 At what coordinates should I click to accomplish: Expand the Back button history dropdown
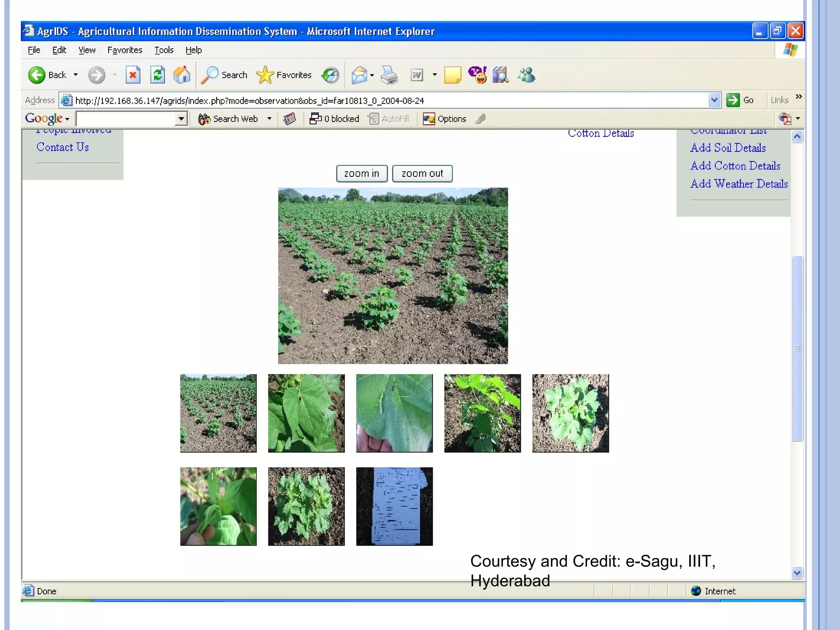pyautogui.click(x=75, y=75)
